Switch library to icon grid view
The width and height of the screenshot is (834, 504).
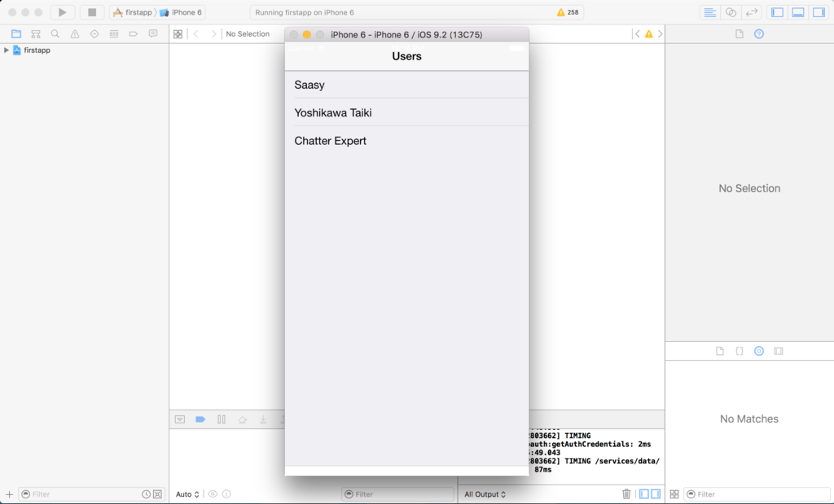(674, 494)
